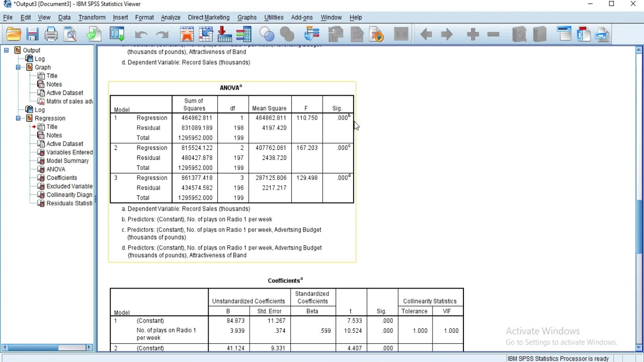Click the Insert text blue arrow icon
This screenshot has width=644, height=362.
602,34
